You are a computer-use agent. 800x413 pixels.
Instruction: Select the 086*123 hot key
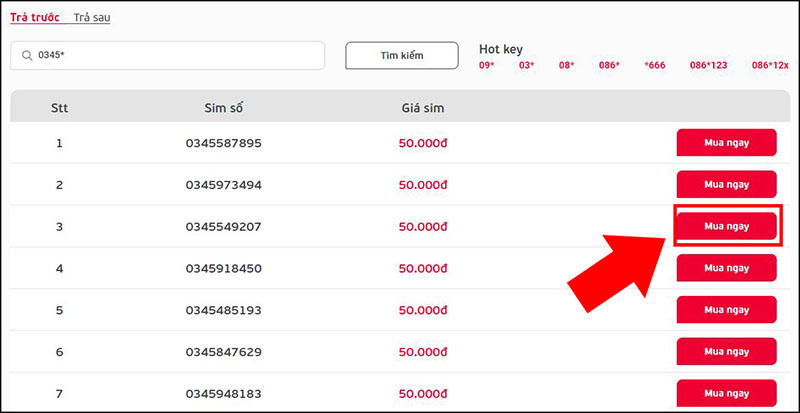(708, 65)
